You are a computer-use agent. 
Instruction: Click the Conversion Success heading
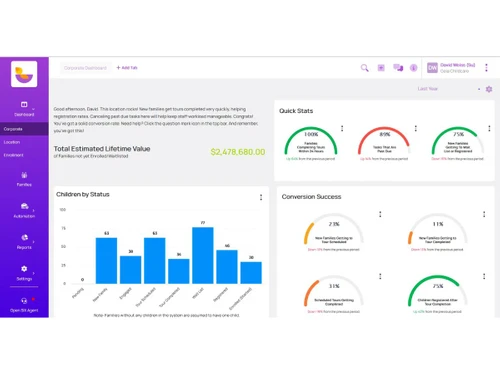(x=311, y=197)
